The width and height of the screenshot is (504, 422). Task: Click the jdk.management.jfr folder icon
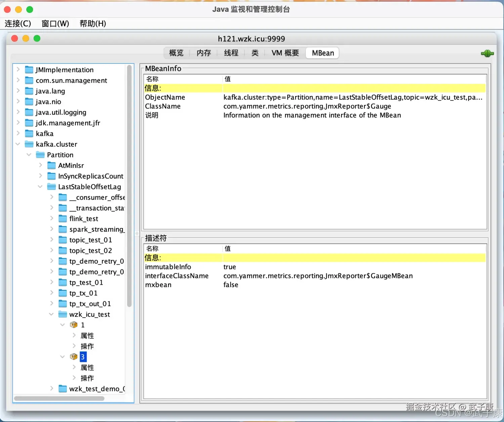(x=29, y=123)
